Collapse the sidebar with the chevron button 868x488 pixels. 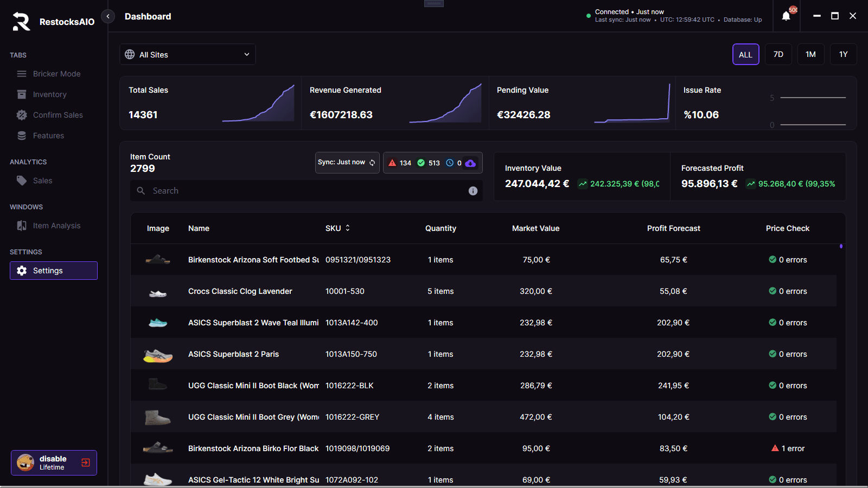point(108,16)
